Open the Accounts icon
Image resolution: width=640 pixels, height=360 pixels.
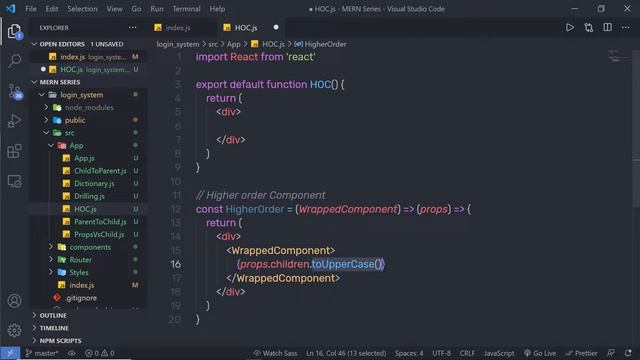pyautogui.click(x=14, y=301)
